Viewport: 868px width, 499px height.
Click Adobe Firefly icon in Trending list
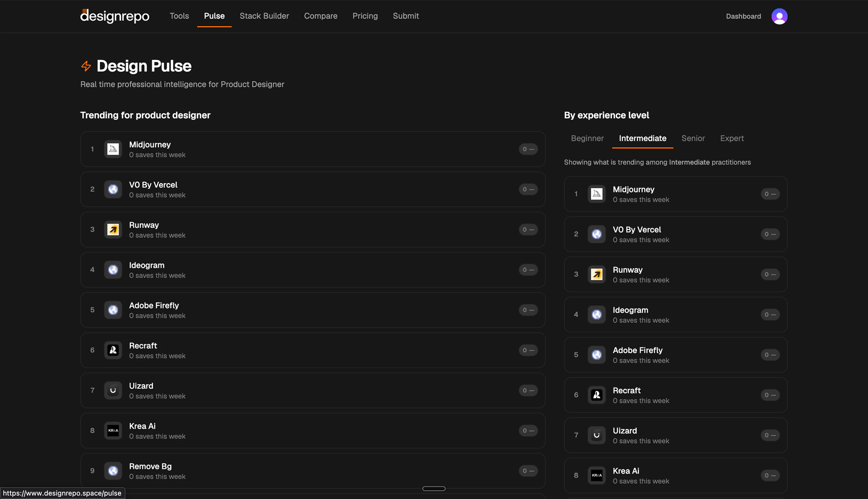click(113, 310)
